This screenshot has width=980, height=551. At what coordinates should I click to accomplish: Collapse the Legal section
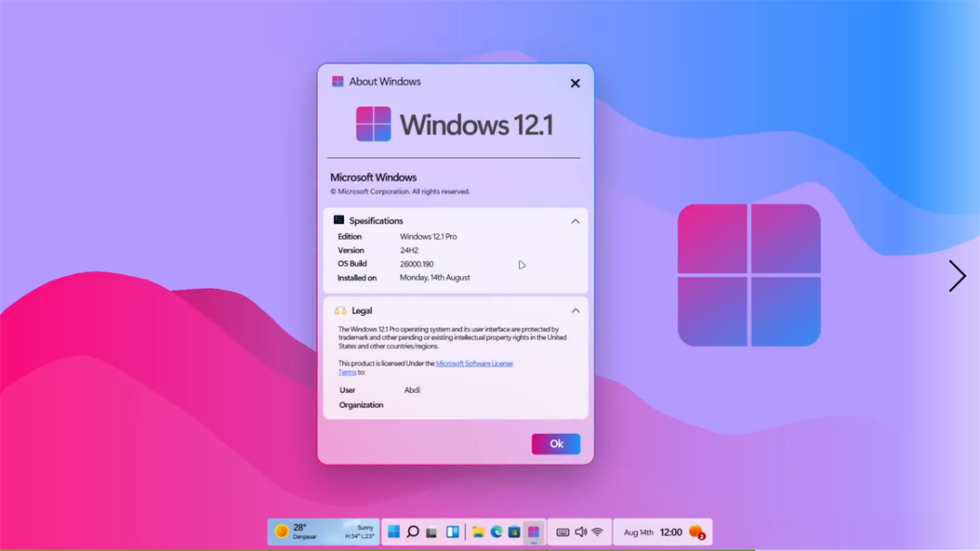coord(574,310)
